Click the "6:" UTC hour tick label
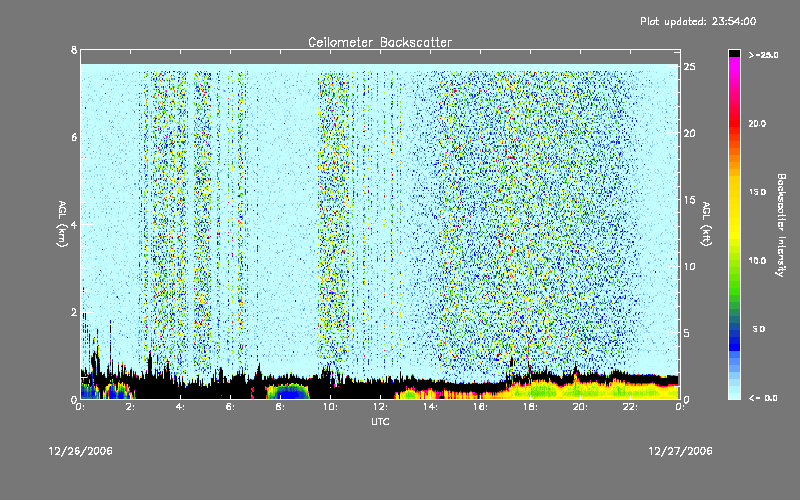The width and height of the screenshot is (800, 500). coord(231,407)
